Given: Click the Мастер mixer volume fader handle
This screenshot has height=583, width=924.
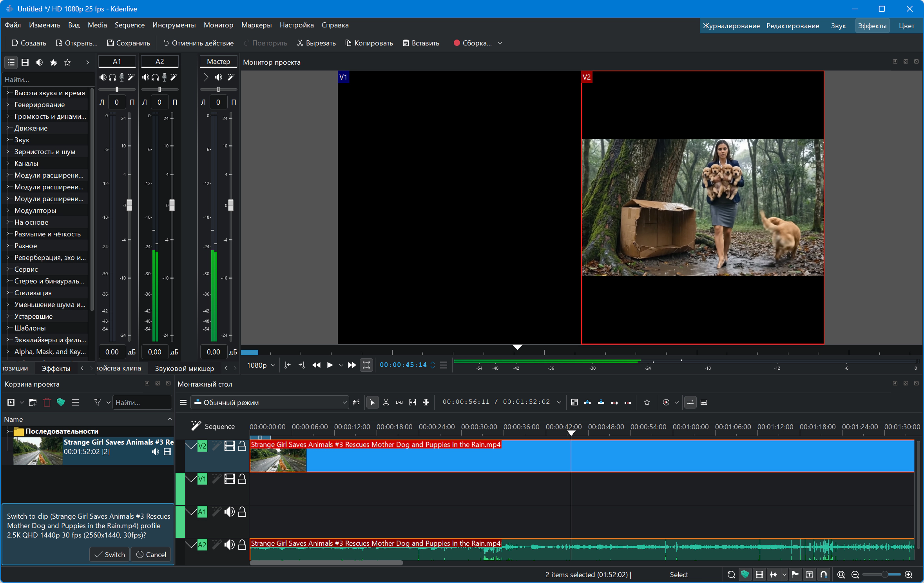Looking at the screenshot, I should [x=231, y=205].
